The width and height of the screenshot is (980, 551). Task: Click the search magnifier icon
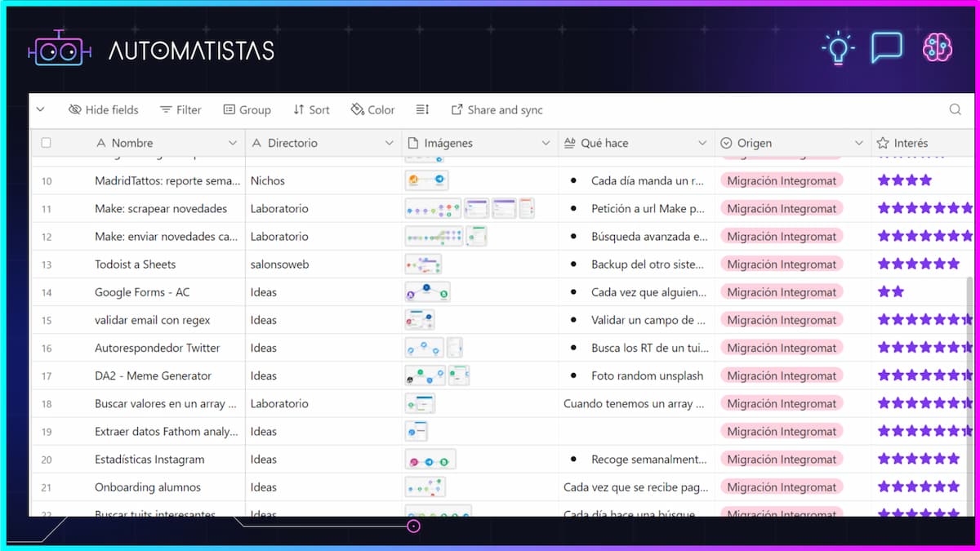click(955, 109)
